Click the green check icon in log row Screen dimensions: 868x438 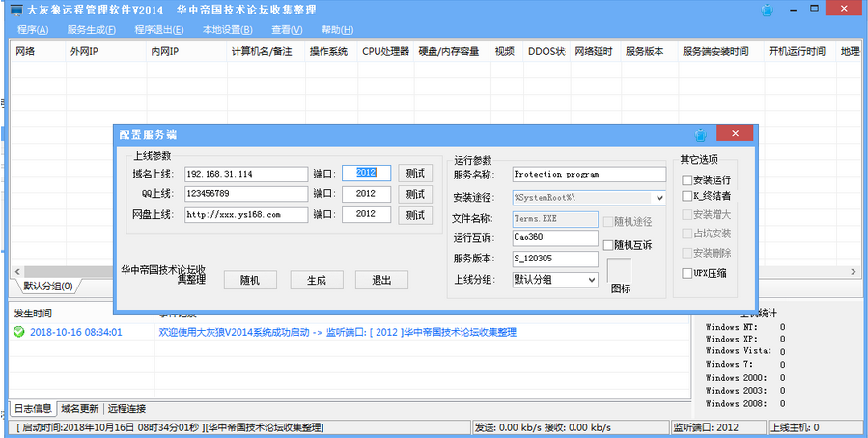[18, 332]
